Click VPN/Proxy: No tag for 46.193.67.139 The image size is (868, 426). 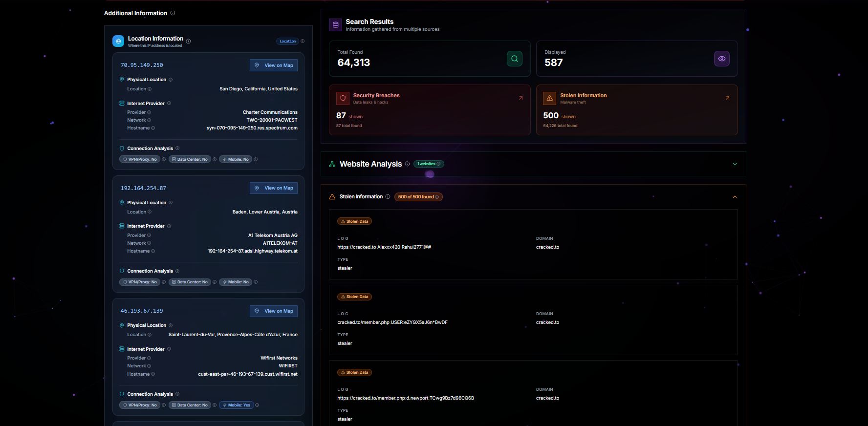click(140, 405)
